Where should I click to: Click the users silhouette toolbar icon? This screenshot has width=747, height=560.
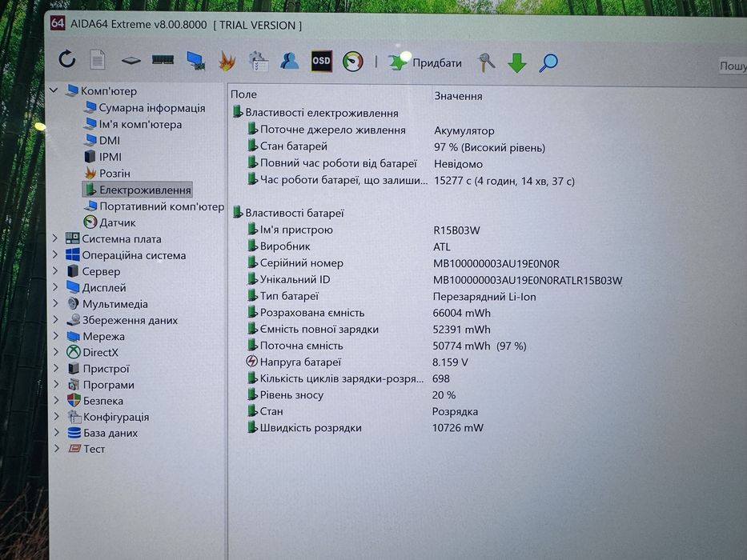coord(289,61)
